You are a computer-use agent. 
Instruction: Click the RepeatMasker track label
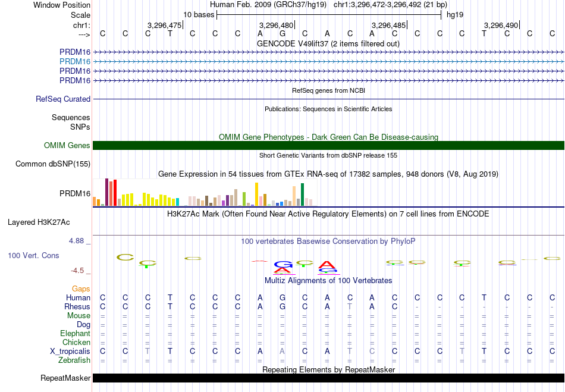point(65,378)
